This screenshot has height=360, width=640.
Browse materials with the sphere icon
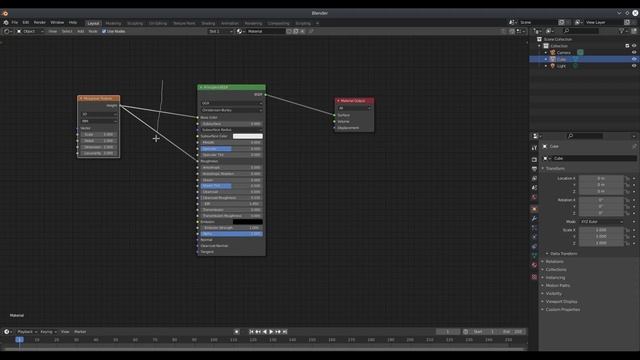[x=240, y=31]
